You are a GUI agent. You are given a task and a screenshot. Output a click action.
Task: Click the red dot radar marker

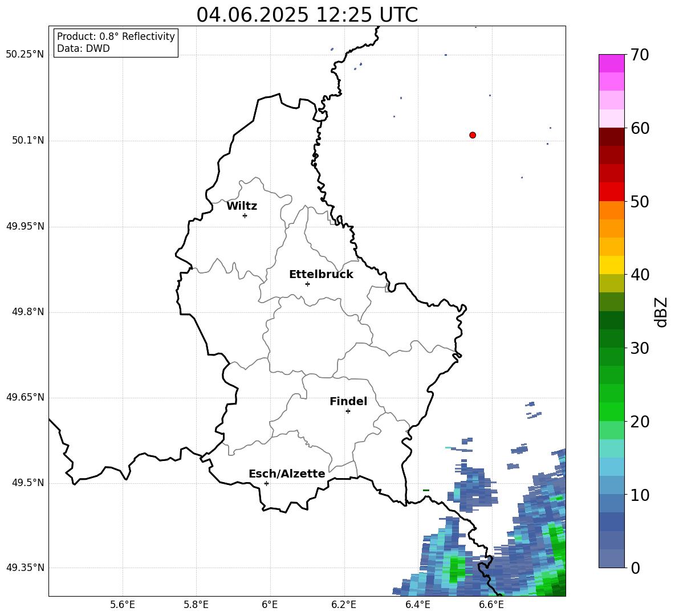[x=473, y=135]
